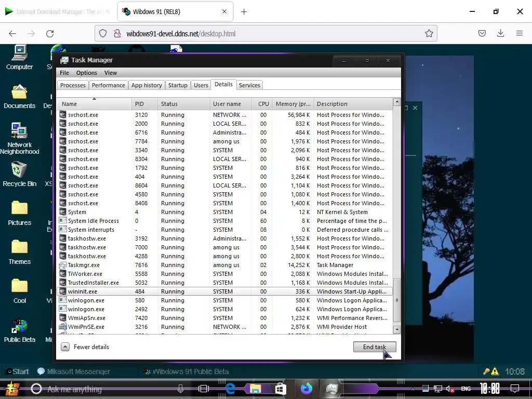
Task: Click the Task View taskbar icon
Action: (x=204, y=389)
